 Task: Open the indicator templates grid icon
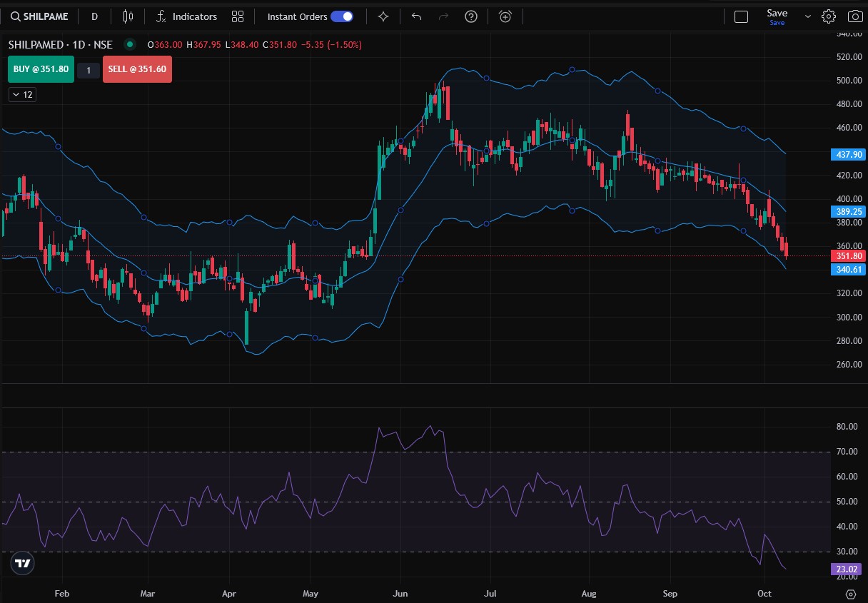point(238,16)
